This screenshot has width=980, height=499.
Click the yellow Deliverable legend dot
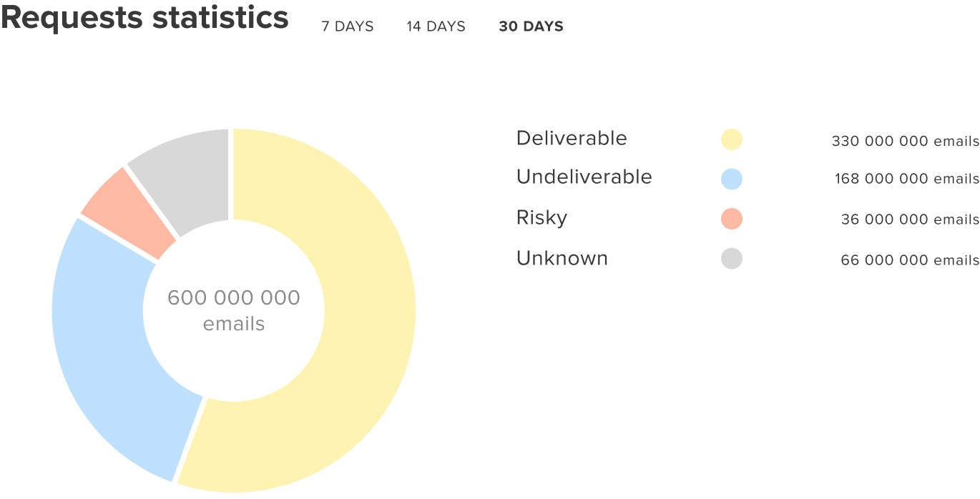731,139
